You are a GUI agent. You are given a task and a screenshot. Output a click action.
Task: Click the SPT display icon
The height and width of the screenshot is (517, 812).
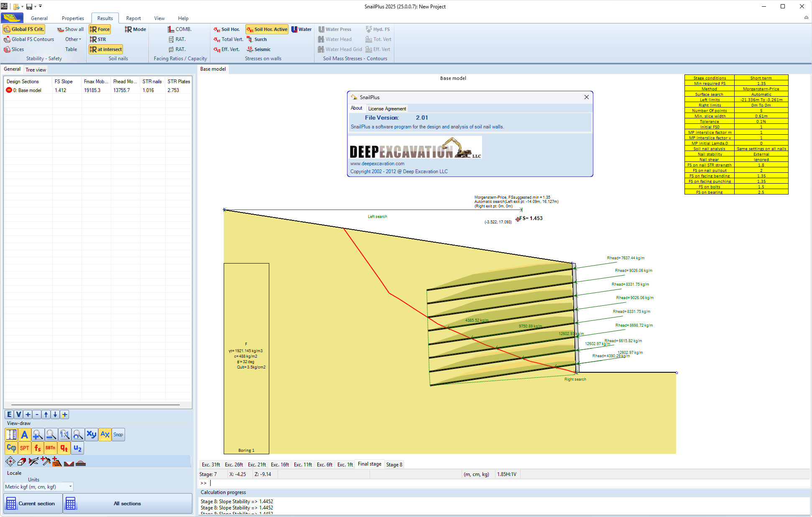(25, 448)
